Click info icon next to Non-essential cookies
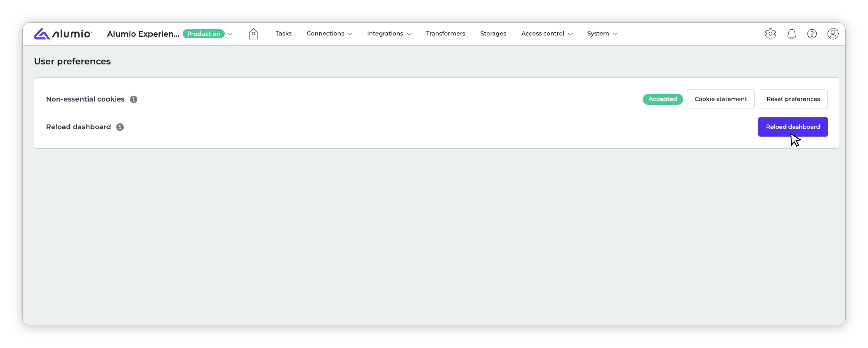This screenshot has height=348, width=868. 133,99
